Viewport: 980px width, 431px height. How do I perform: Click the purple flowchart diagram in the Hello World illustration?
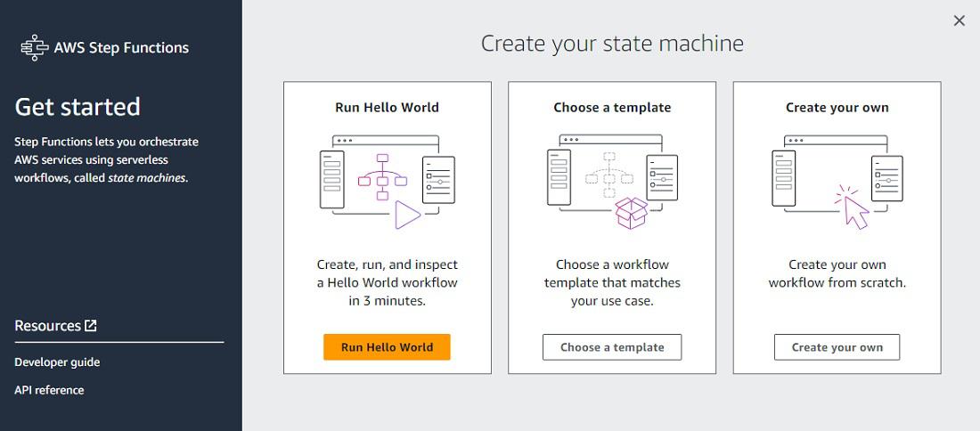(x=383, y=175)
